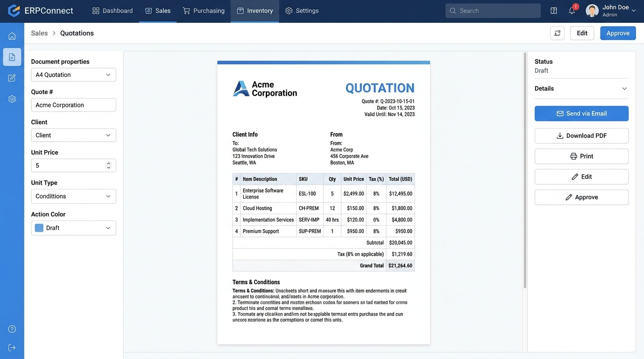Image resolution: width=644 pixels, height=359 pixels.
Task: Open the Purchasing menu
Action: [x=204, y=11]
